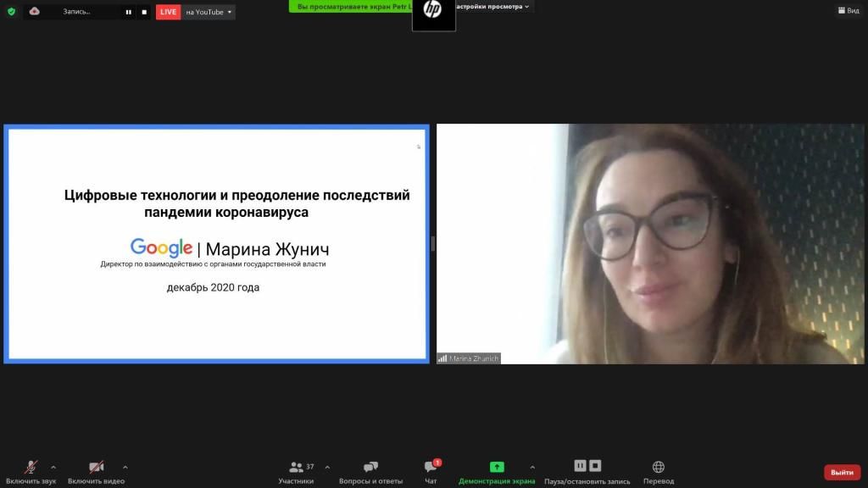Open the 'на YouTube' dropdown
The width and height of the screenshot is (868, 488).
pyautogui.click(x=209, y=12)
